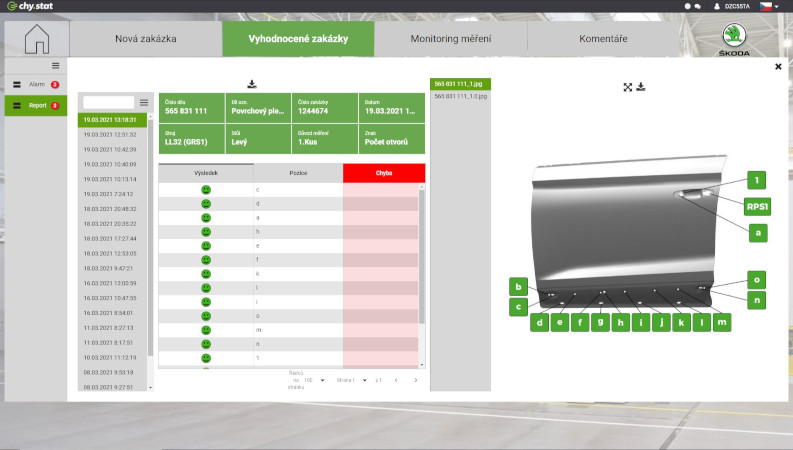Click the chy.stat logo
The height and width of the screenshot is (450, 793).
click(x=30, y=6)
